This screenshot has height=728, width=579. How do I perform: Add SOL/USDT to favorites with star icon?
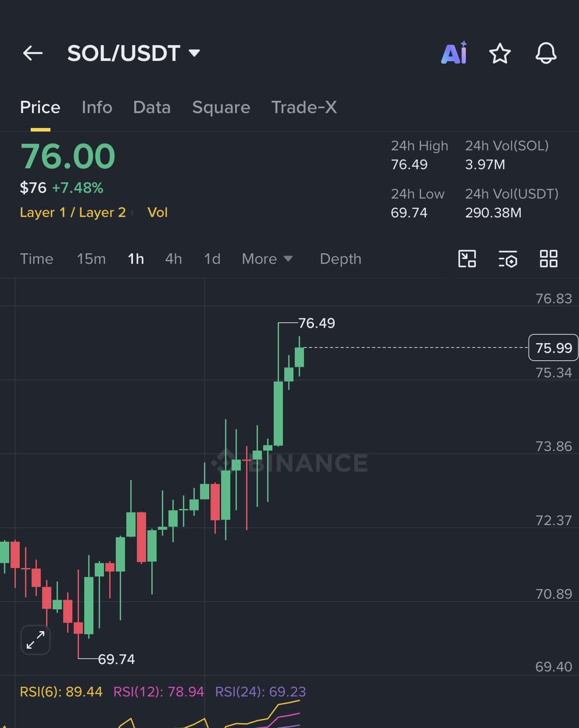[x=500, y=53]
